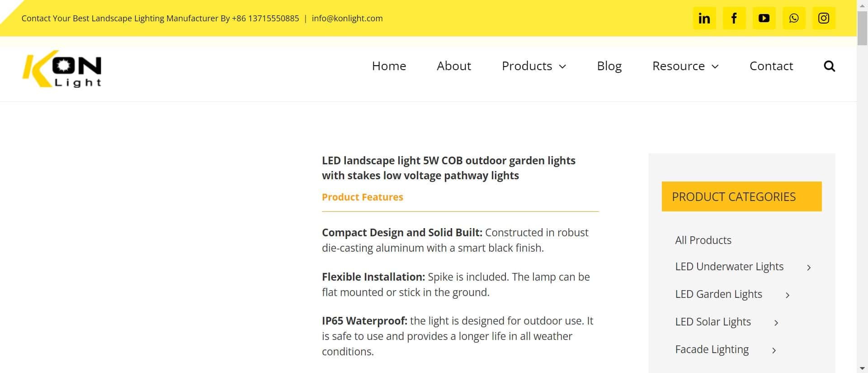Viewport: 868px width, 373px height.
Task: Open the Instagram social icon
Action: click(823, 18)
